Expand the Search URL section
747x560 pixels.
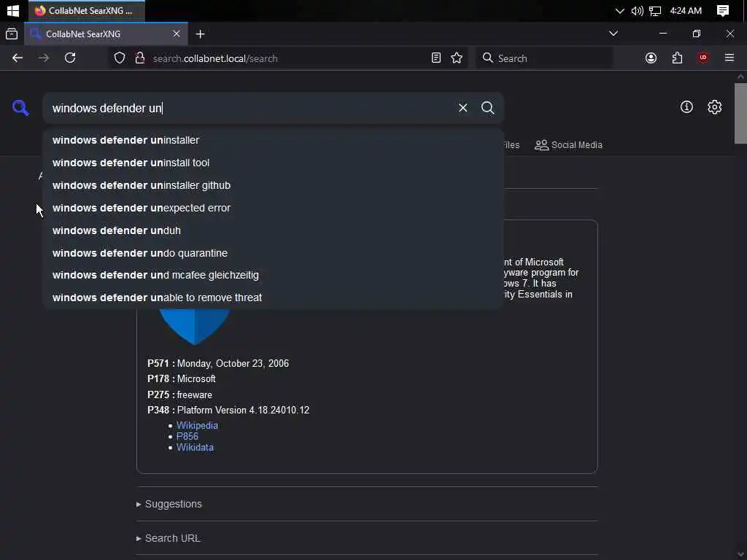[x=172, y=538]
